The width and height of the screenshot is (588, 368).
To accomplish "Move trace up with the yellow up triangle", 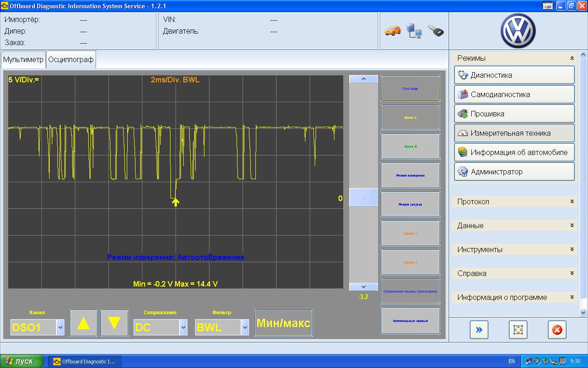I will click(x=84, y=323).
